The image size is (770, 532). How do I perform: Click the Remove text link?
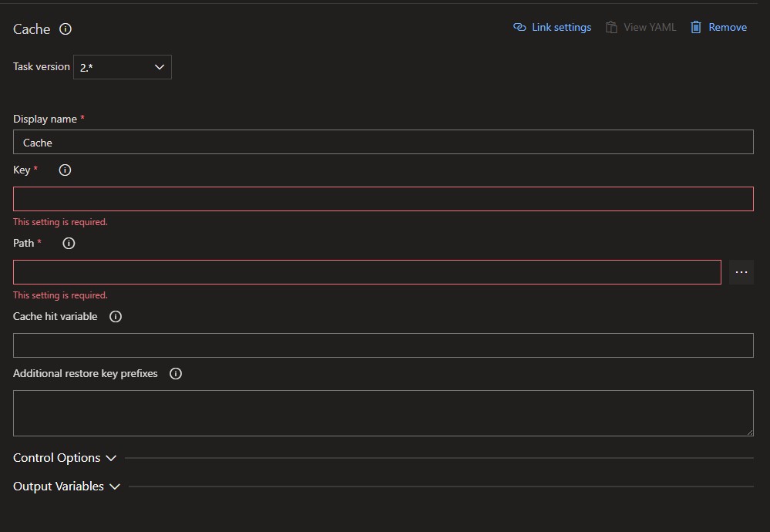pos(728,27)
